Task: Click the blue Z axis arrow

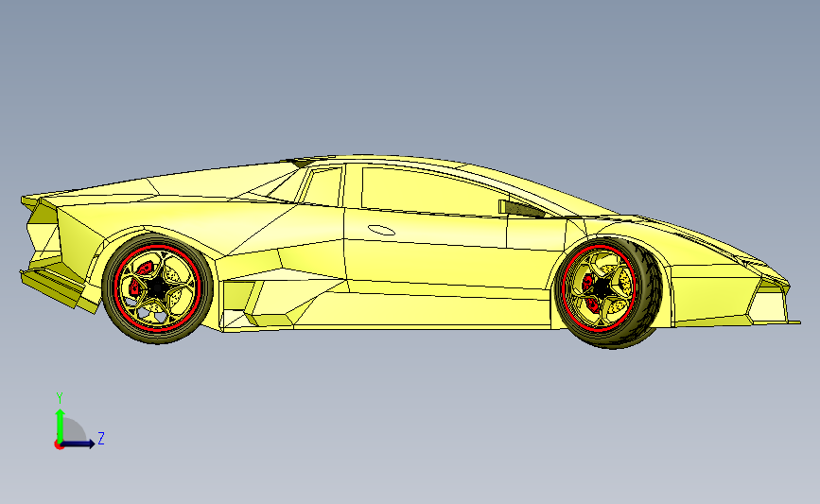Action: 79,443
